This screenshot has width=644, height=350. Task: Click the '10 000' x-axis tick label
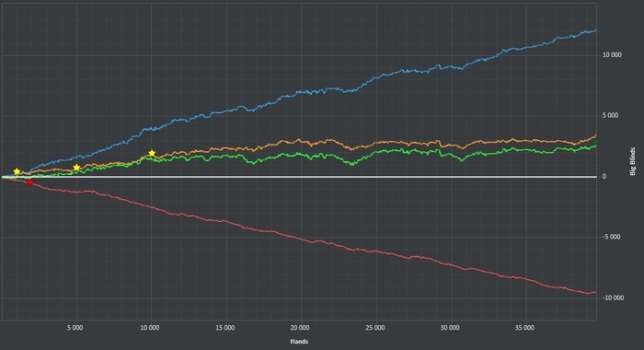150,328
